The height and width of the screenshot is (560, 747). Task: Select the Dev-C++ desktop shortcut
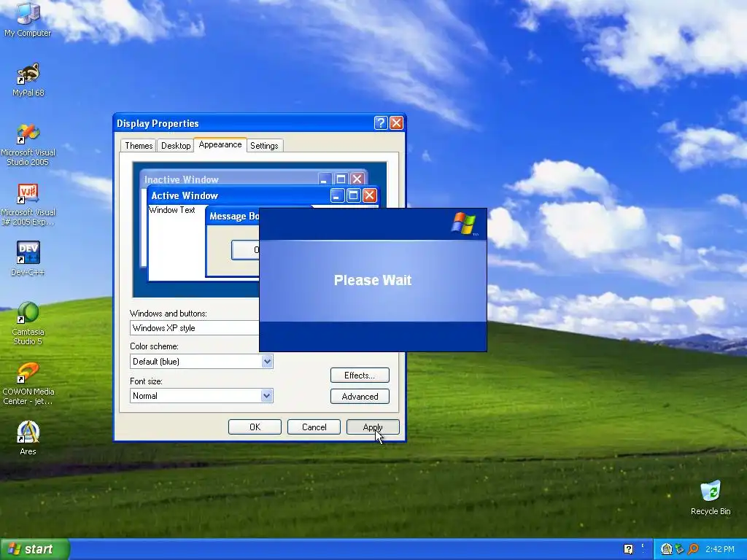pyautogui.click(x=28, y=259)
